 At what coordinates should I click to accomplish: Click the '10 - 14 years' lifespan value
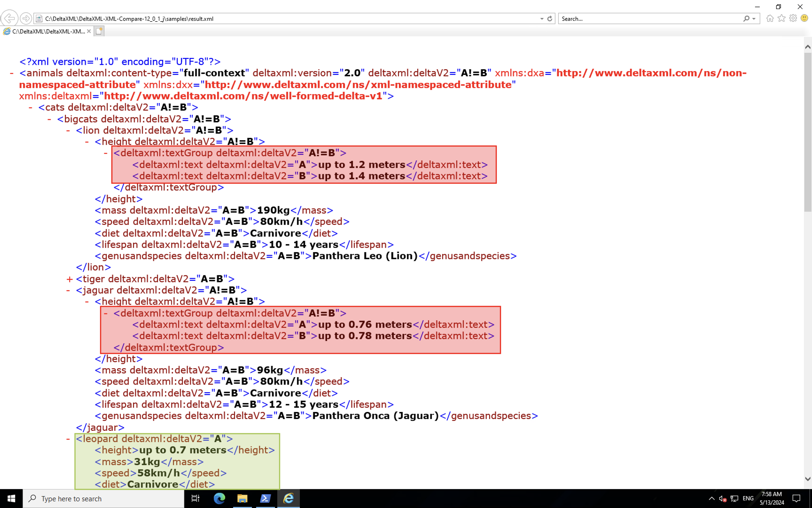pyautogui.click(x=304, y=245)
